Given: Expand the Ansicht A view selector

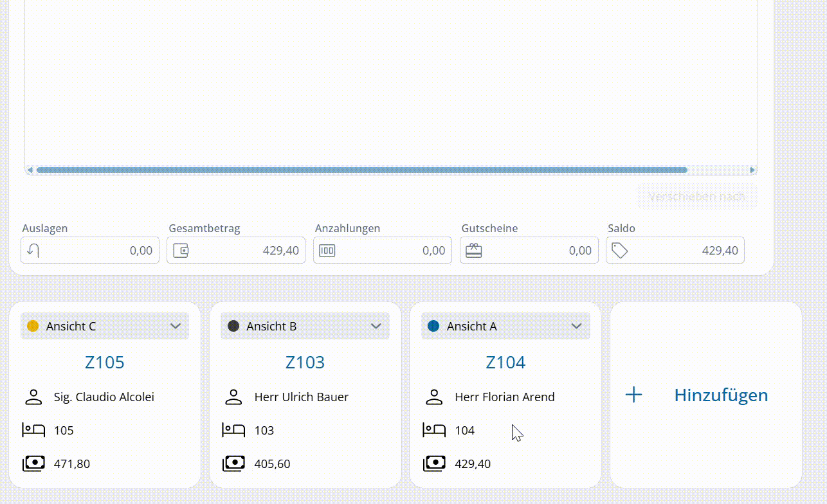Looking at the screenshot, I should point(576,327).
